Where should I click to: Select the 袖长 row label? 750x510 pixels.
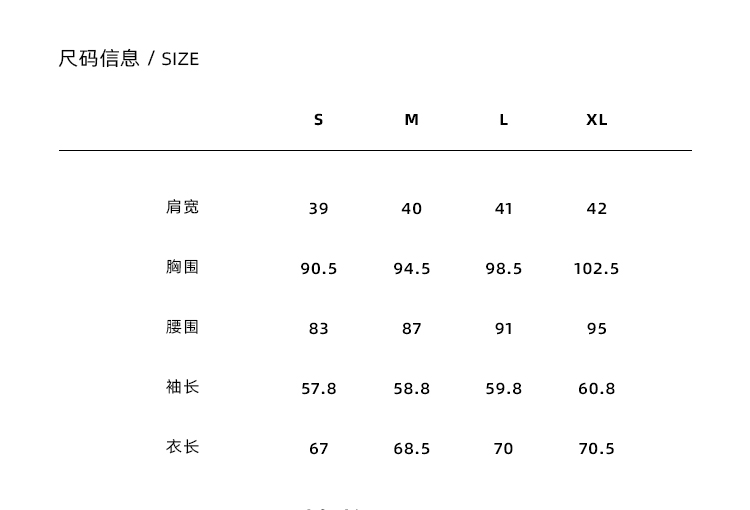pyautogui.click(x=183, y=387)
